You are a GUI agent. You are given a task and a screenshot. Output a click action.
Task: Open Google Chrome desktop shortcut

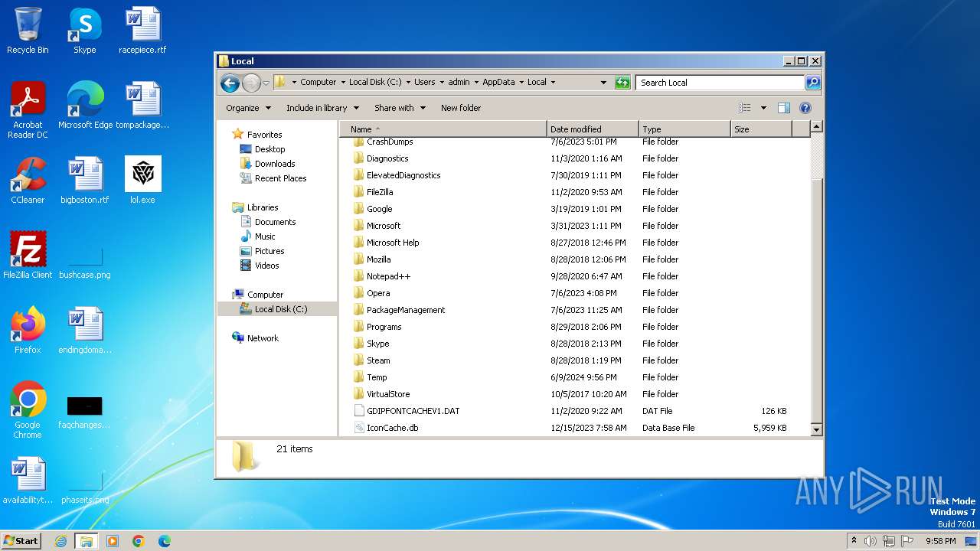28,410
